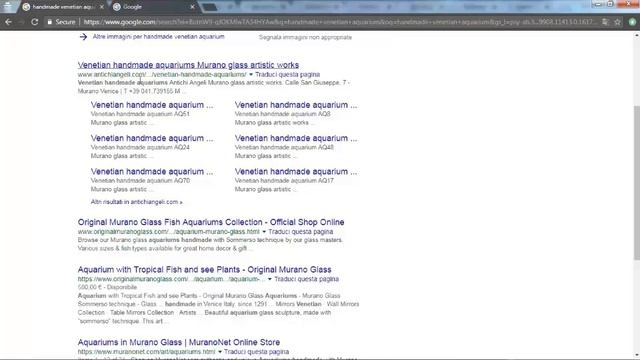
Task: Open sitelink for Venetian handmade aquarium AQ48
Action: 296,138
